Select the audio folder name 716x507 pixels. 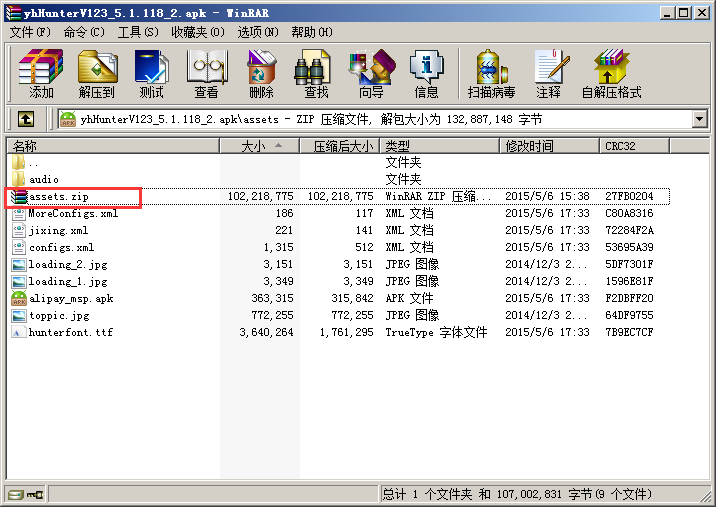coord(44,180)
